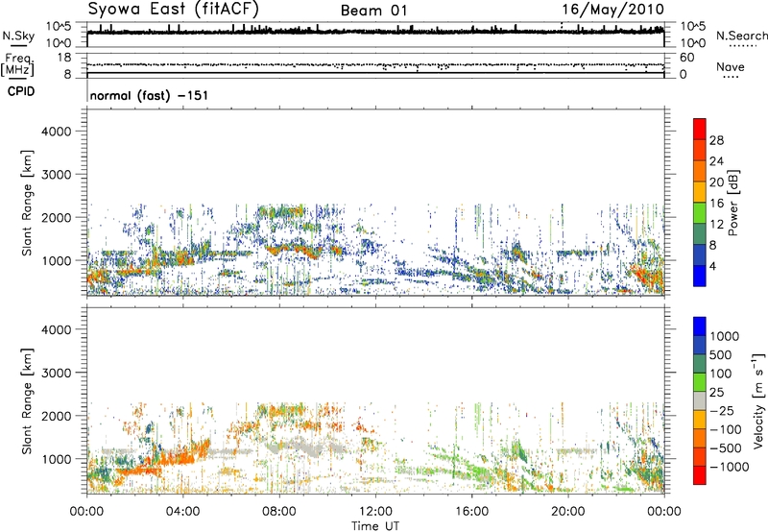The image size is (768, 532).
Task: Click the '12:00' time tick label
Action: click(x=375, y=512)
